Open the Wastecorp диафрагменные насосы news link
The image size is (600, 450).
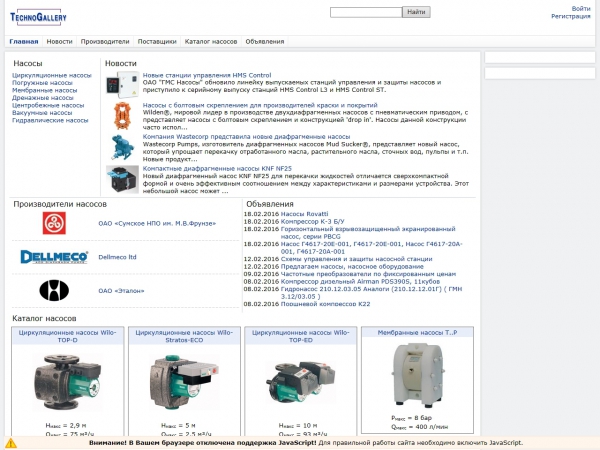point(246,137)
